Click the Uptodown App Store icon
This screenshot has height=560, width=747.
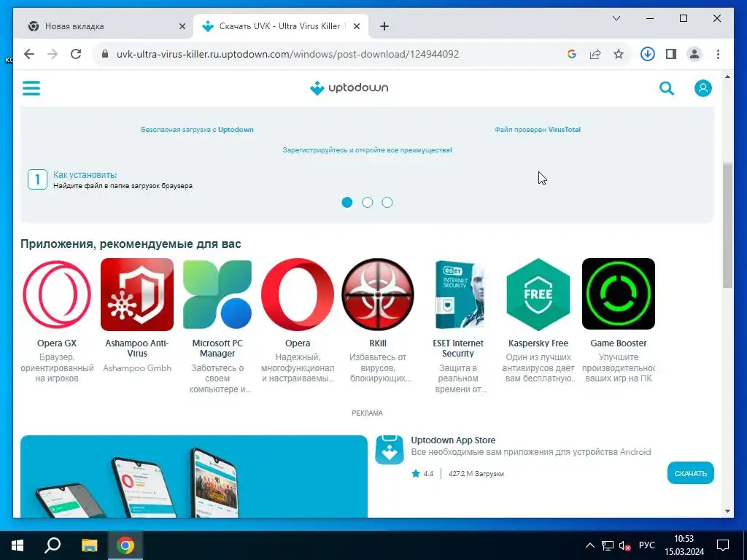coord(390,450)
